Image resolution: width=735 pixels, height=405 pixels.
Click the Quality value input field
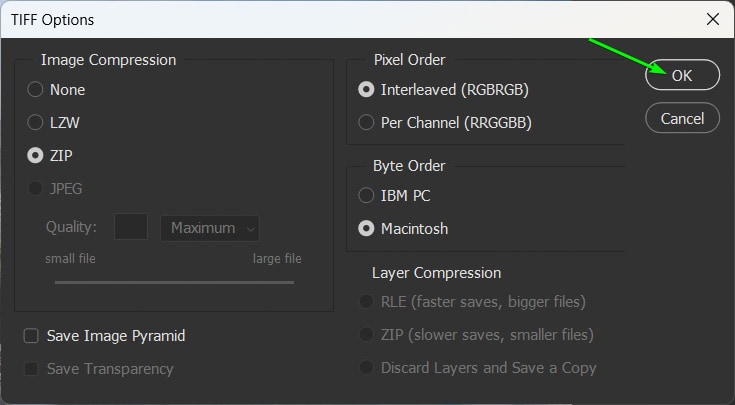click(x=131, y=228)
